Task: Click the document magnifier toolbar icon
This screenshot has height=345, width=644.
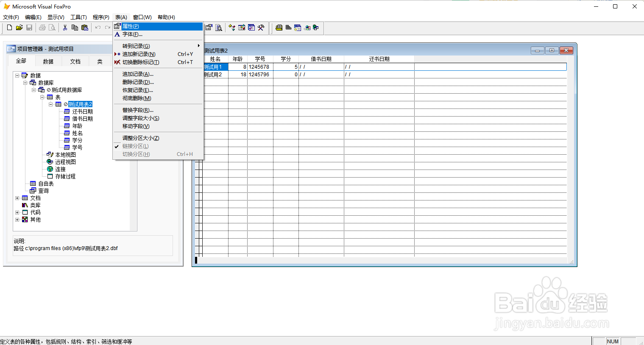Action: tap(219, 28)
